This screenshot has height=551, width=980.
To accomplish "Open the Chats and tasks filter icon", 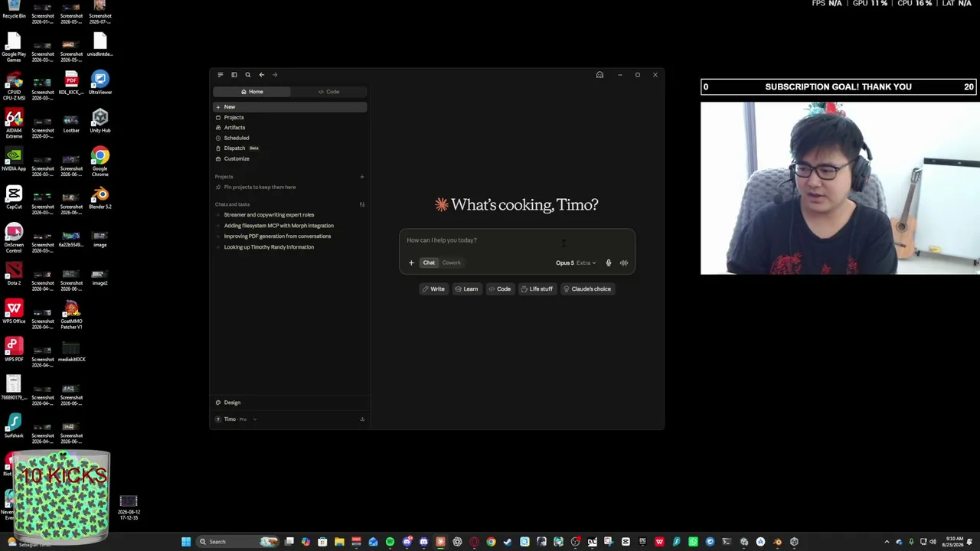I will coord(362,204).
